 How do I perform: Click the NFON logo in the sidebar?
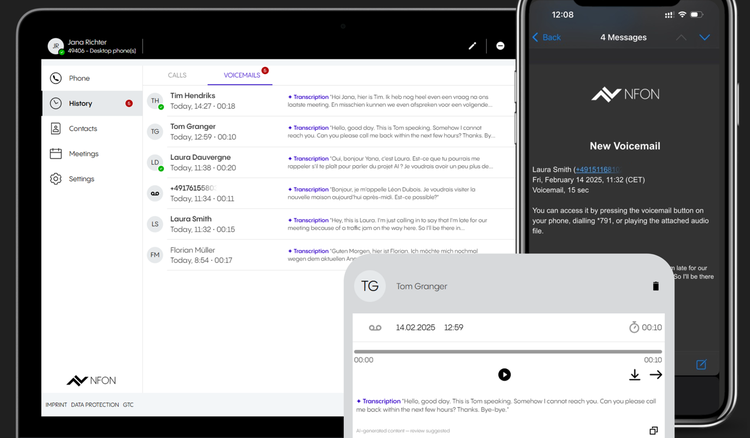pos(91,381)
